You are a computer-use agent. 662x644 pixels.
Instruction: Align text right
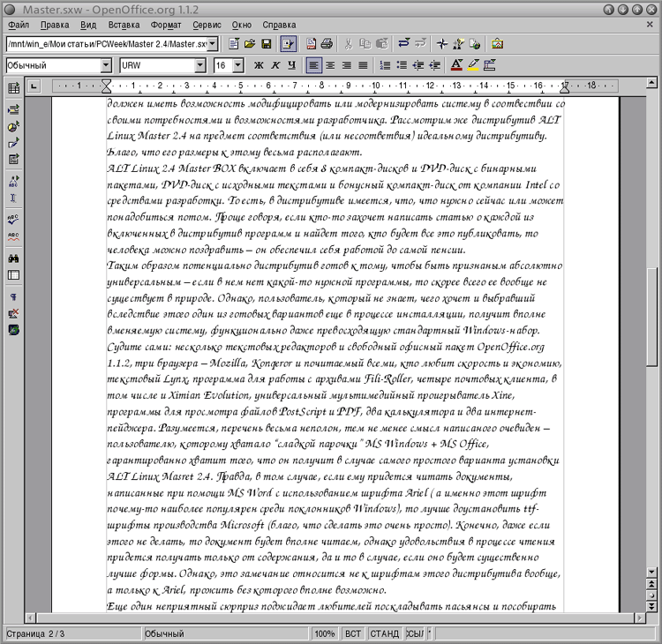347,65
